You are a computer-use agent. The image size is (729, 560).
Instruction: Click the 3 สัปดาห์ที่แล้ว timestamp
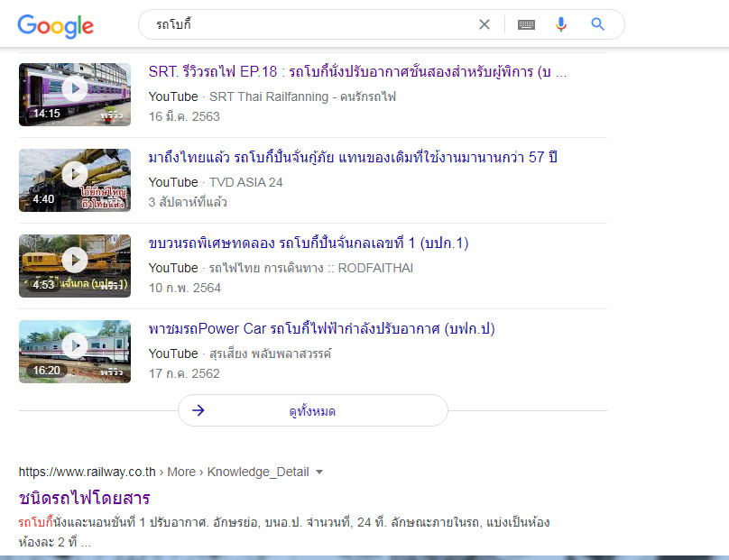coord(188,202)
